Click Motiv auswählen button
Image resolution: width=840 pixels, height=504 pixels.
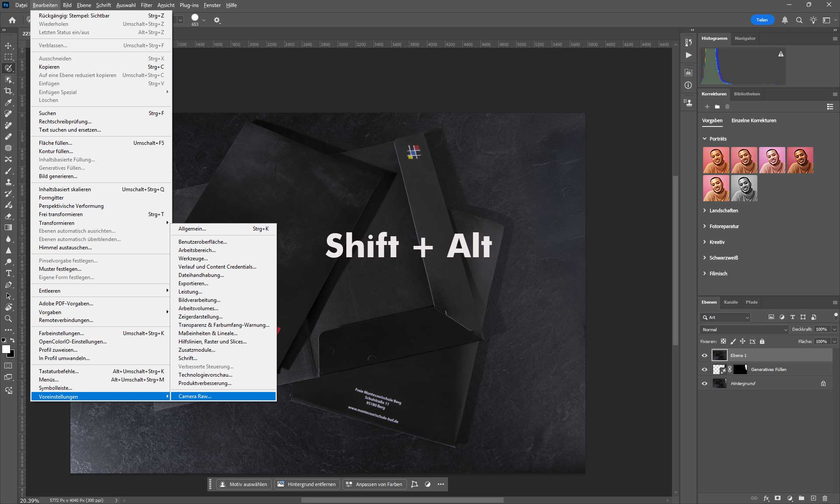pos(243,484)
